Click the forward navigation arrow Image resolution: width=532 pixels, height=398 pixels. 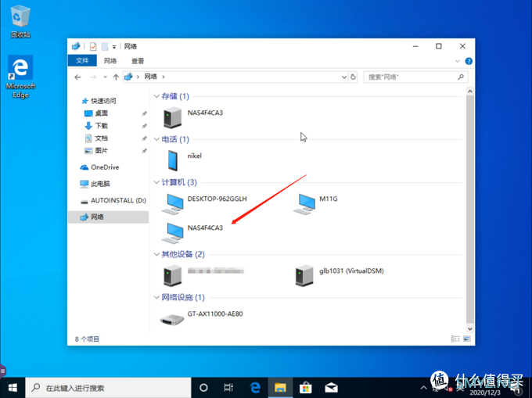tap(93, 77)
